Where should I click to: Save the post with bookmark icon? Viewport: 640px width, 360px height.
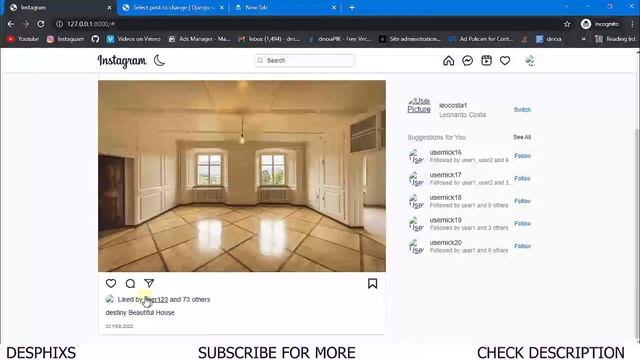click(372, 284)
